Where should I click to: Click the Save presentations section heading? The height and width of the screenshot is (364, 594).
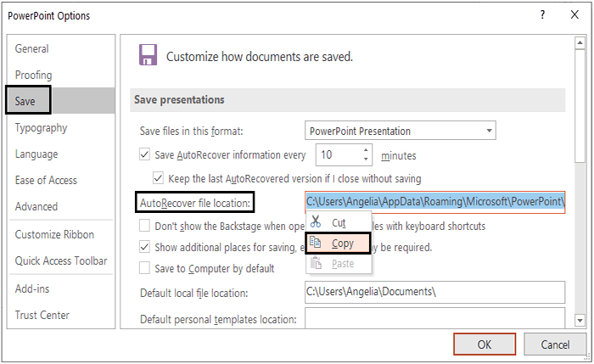(x=179, y=99)
